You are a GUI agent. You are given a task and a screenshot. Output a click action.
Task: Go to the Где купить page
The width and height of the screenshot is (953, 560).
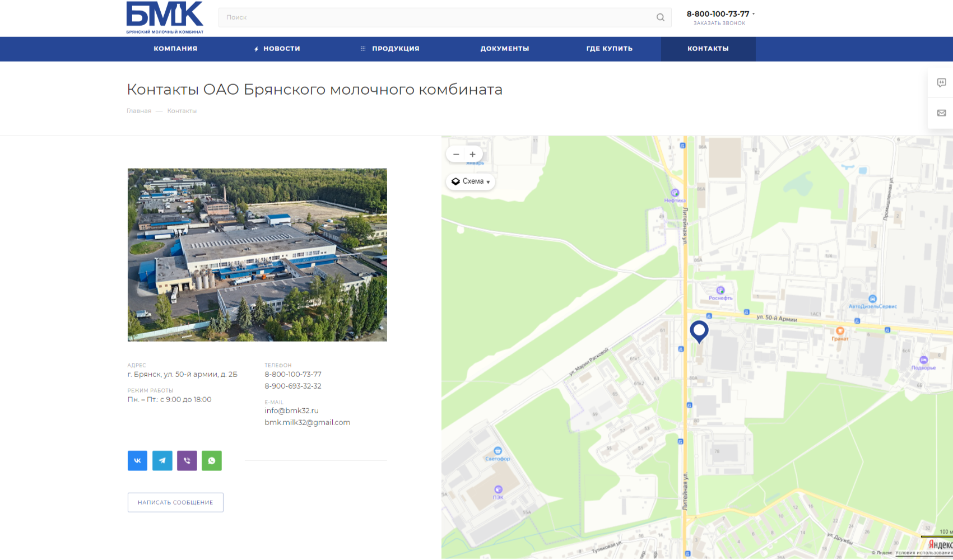point(609,49)
